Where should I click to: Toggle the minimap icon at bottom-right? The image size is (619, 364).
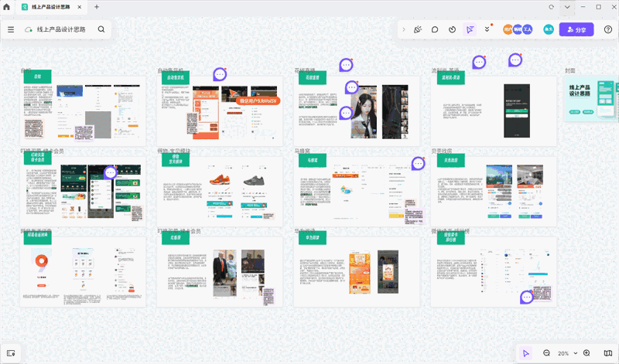point(608,353)
